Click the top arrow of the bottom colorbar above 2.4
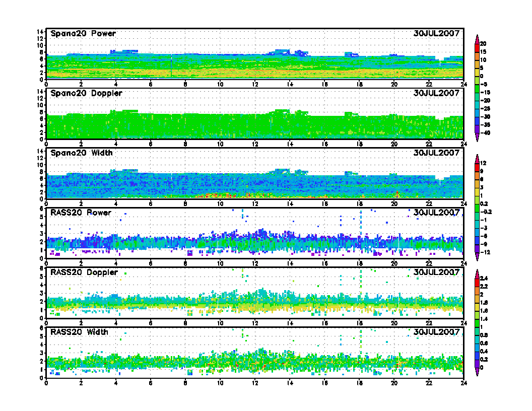The height and width of the screenshot is (411, 532). (477, 273)
